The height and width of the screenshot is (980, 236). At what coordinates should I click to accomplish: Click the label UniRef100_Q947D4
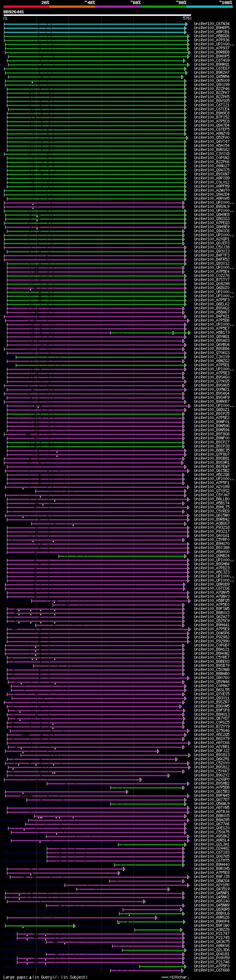tap(212, 125)
